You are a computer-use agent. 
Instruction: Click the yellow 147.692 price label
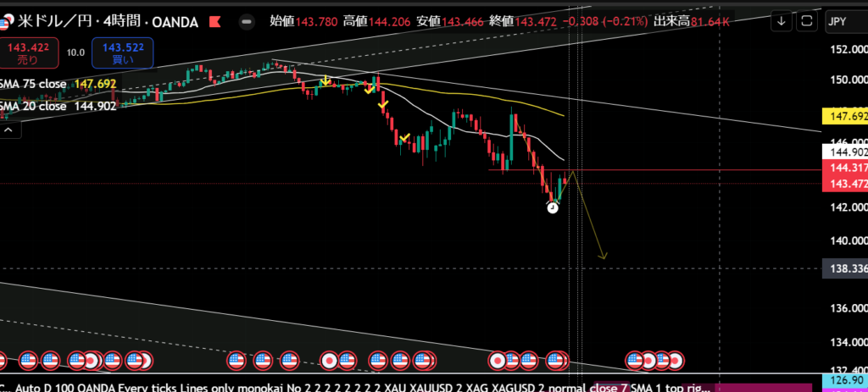point(844,114)
